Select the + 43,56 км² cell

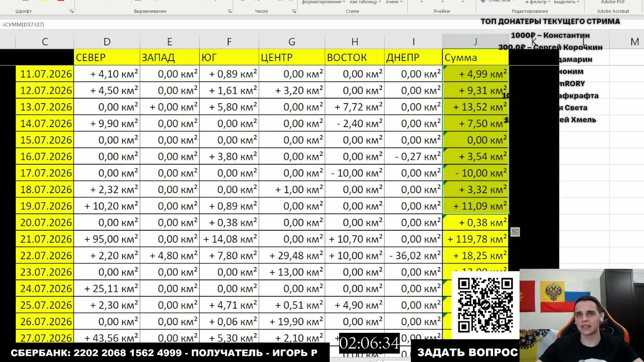[x=107, y=338]
